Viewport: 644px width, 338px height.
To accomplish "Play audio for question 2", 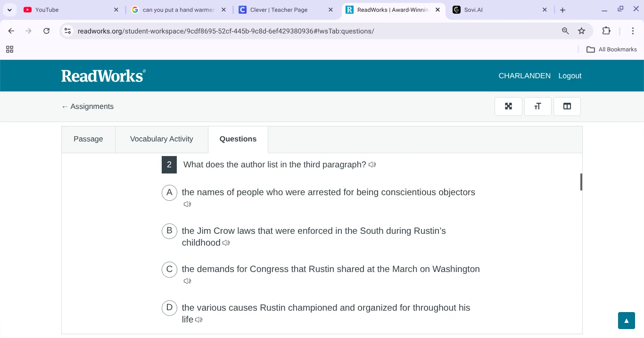I will pos(372,165).
